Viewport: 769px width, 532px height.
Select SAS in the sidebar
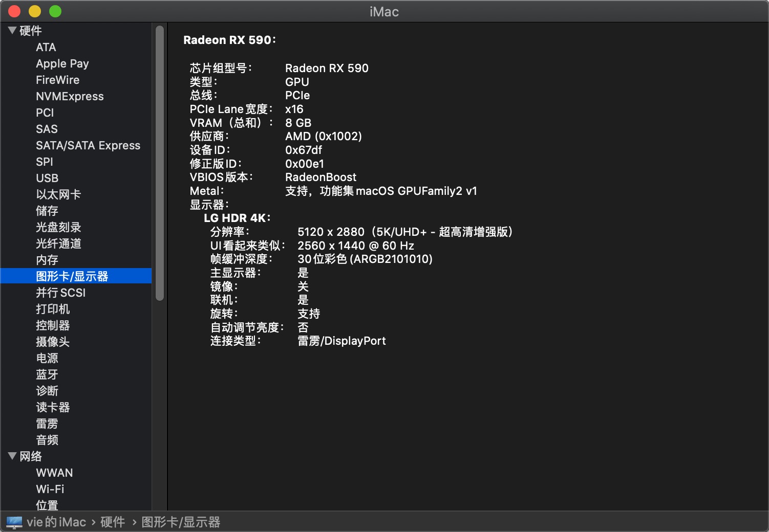(x=47, y=129)
